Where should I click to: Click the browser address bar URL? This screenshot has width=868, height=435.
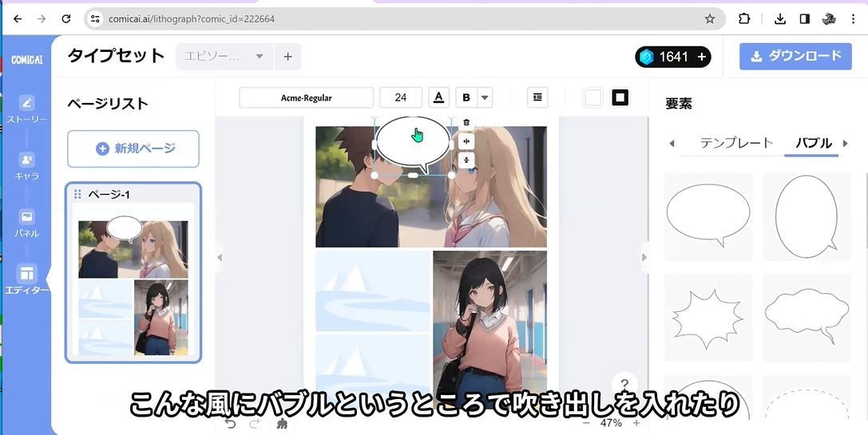pyautogui.click(x=192, y=19)
